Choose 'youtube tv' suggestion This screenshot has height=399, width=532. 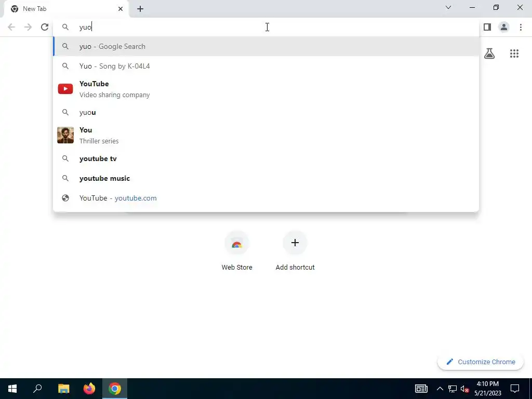click(266, 158)
